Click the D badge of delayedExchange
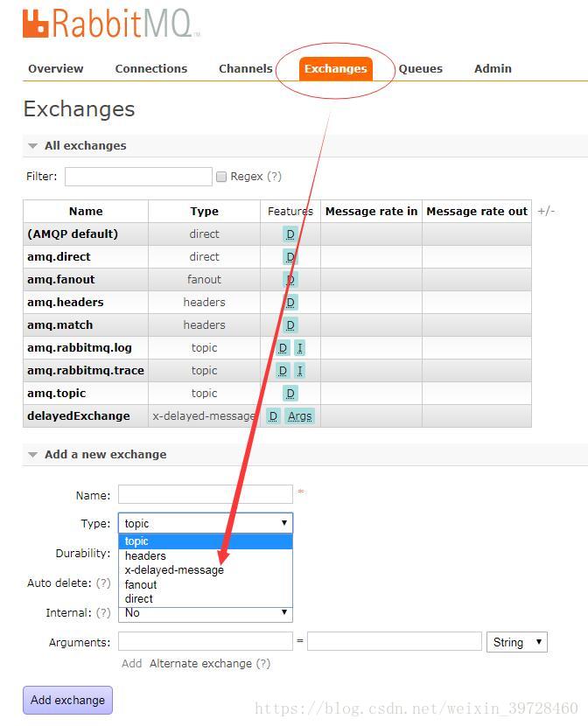The image size is (588, 726). (273, 415)
